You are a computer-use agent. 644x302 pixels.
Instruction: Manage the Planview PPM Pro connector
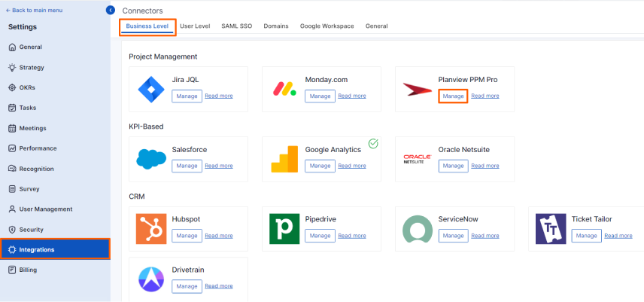point(453,96)
